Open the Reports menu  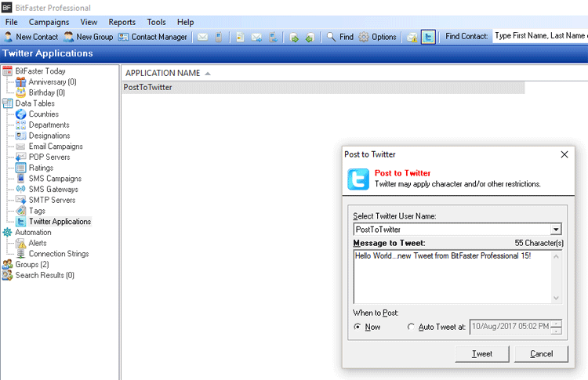click(x=122, y=22)
